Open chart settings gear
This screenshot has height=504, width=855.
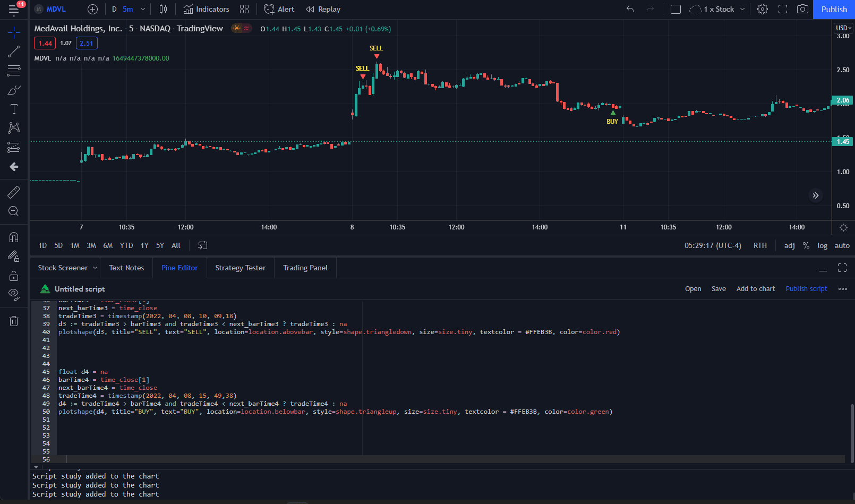point(763,10)
